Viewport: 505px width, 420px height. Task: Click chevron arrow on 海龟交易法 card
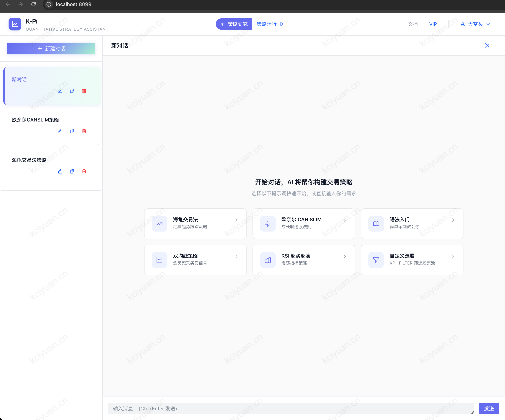(x=236, y=220)
